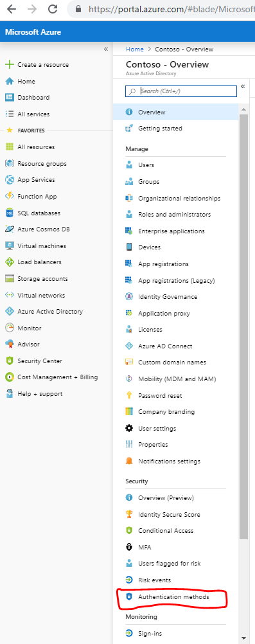Click the SQL databases icon

point(9,213)
